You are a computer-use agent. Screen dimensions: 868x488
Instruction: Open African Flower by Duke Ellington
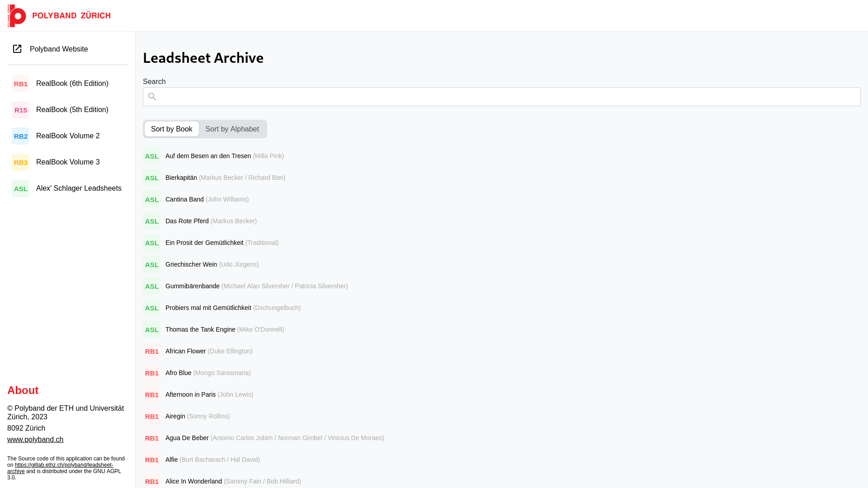(186, 351)
